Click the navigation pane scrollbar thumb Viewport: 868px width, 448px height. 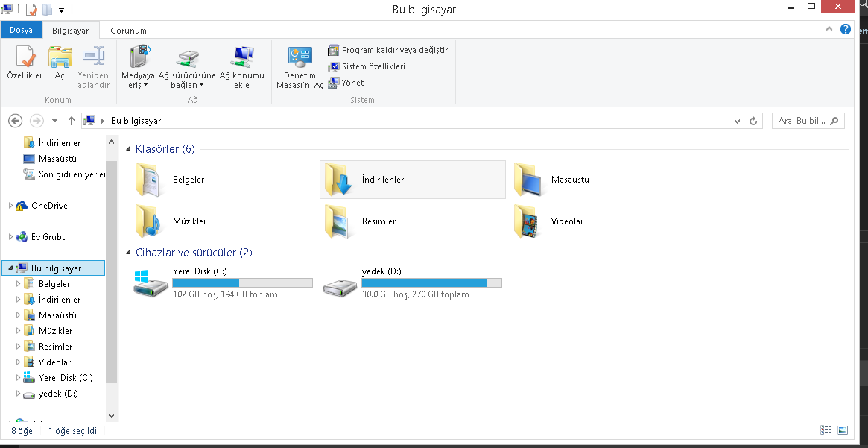pyautogui.click(x=111, y=271)
